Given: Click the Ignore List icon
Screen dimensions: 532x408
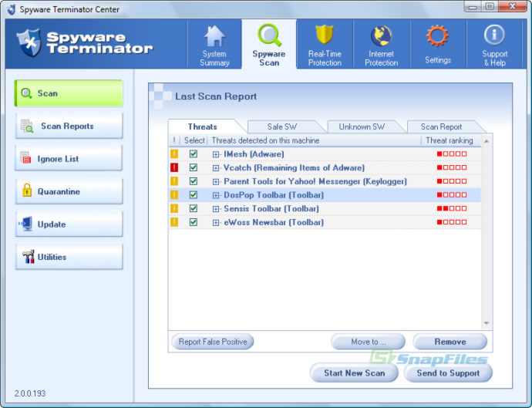Looking at the screenshot, I should pyautogui.click(x=25, y=158).
